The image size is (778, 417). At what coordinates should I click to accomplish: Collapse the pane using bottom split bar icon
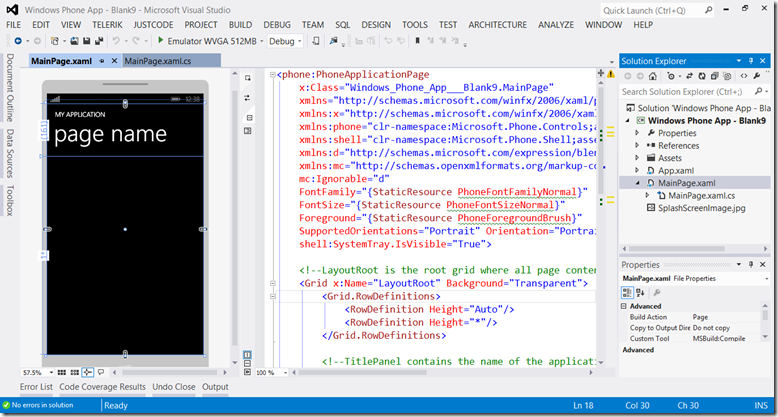pyautogui.click(x=247, y=372)
